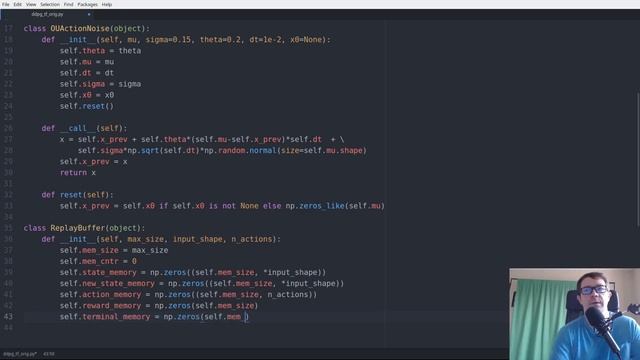Image resolution: width=640 pixels, height=360 pixels.
Task: Click 'self.terminal_memory' on line 43
Action: 105,317
